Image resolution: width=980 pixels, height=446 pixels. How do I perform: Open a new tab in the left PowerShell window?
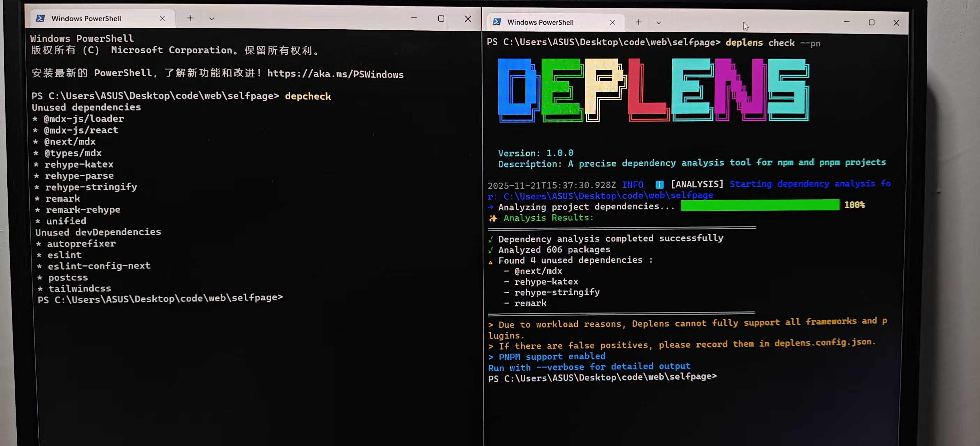point(190,18)
